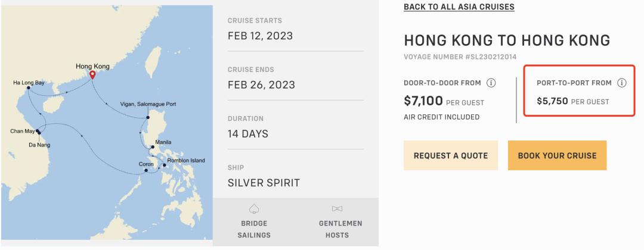Click the Ha Long Bay port dot
Image resolution: width=644 pixels, height=250 pixels.
tap(29, 88)
